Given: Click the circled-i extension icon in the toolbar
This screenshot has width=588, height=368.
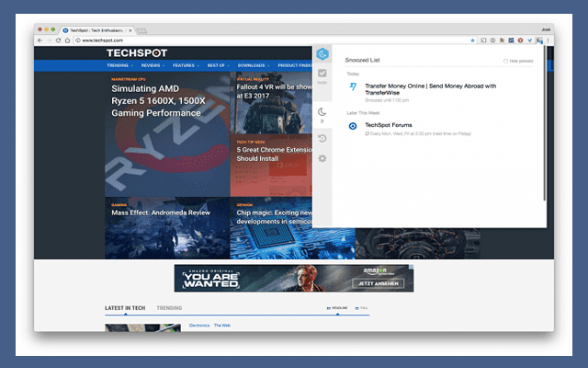Looking at the screenshot, I should [x=492, y=40].
